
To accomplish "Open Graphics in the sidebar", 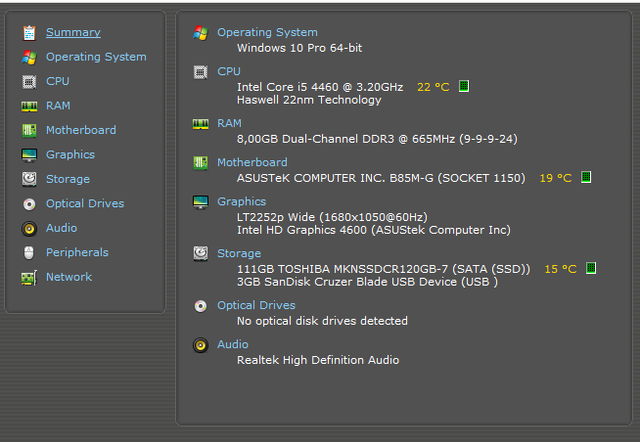I will [x=70, y=155].
